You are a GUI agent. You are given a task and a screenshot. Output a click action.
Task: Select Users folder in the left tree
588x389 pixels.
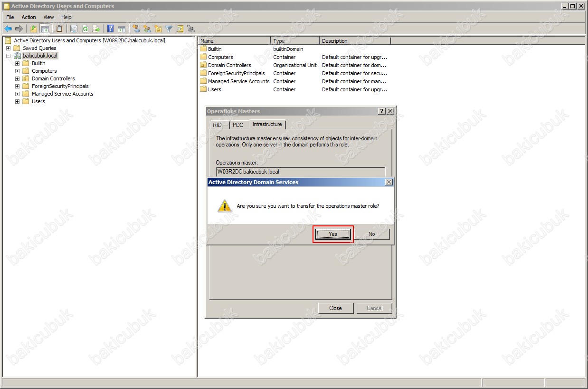38,101
